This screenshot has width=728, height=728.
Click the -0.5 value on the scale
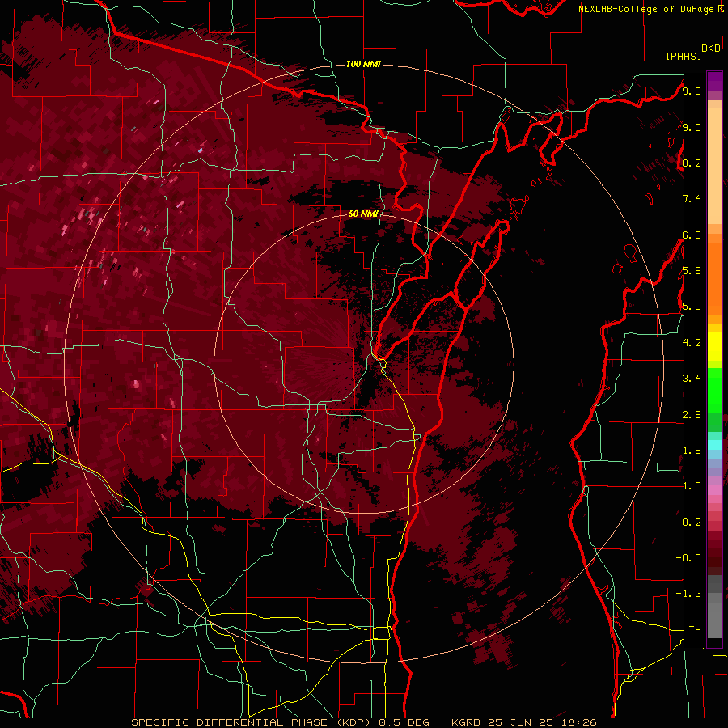tap(688, 558)
